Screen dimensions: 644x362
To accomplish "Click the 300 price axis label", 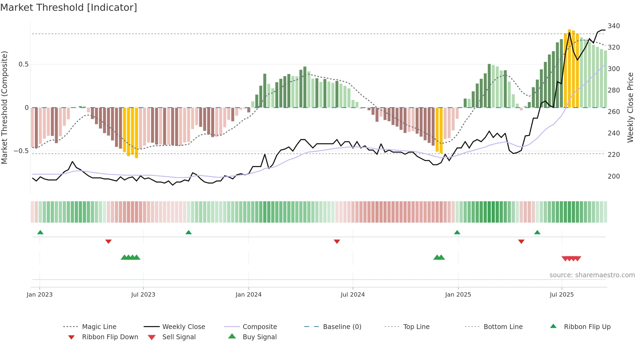I will (614, 69).
